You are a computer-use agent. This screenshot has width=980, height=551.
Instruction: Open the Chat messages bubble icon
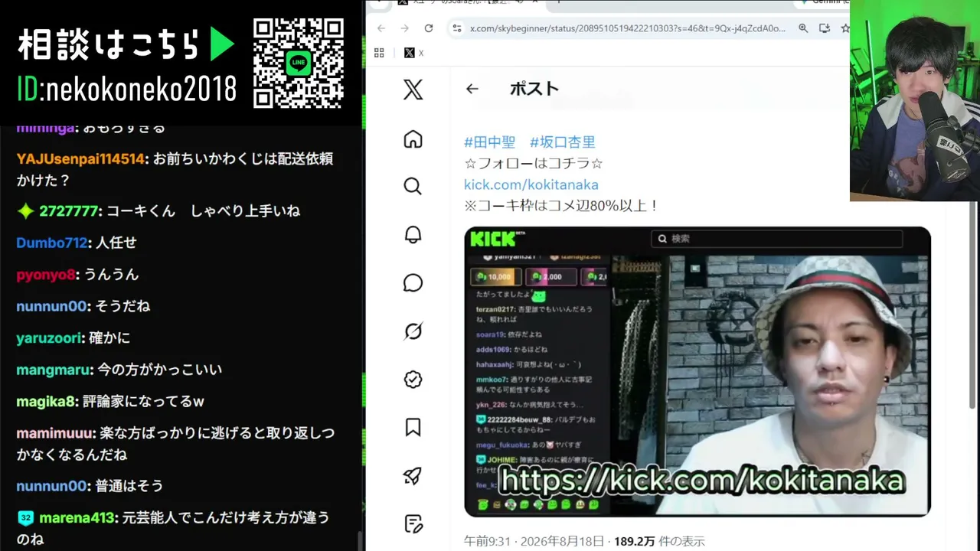tap(413, 283)
